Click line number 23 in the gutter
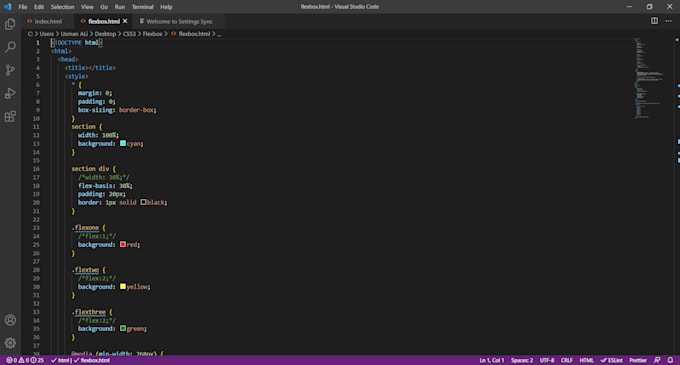 (x=36, y=228)
